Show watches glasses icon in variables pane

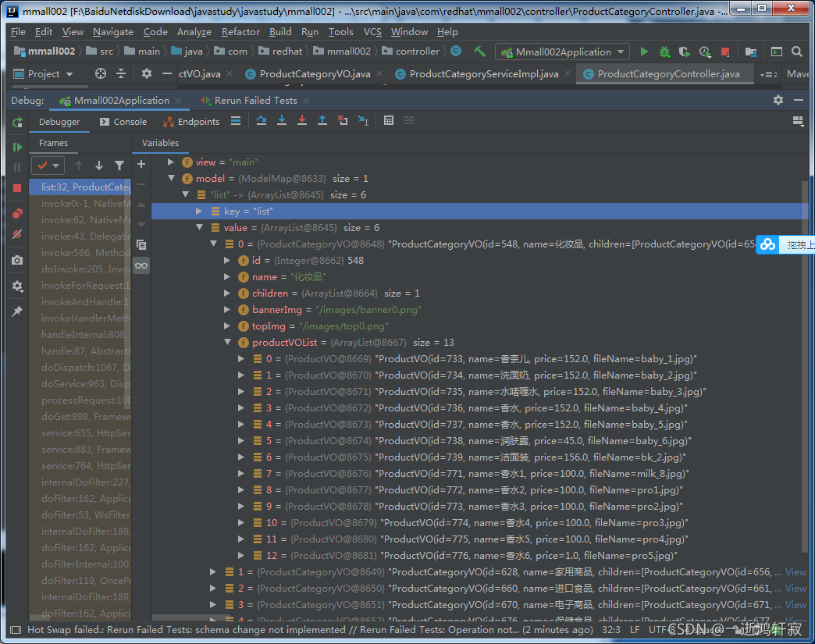tap(141, 265)
